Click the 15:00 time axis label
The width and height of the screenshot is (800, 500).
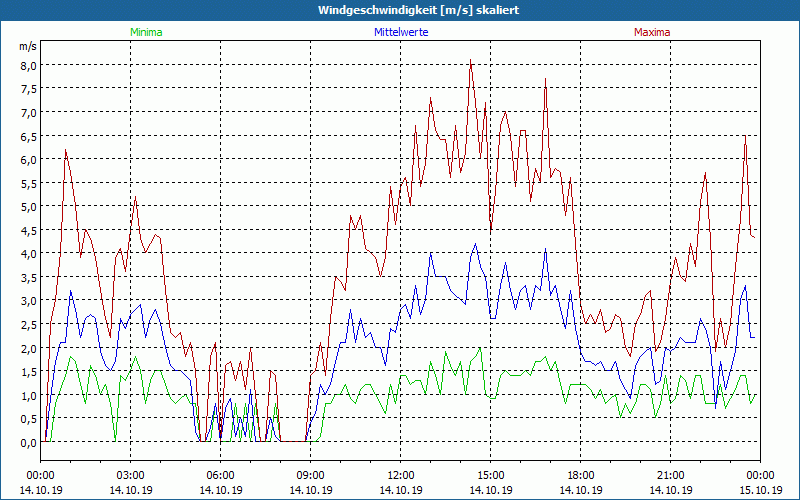490,475
